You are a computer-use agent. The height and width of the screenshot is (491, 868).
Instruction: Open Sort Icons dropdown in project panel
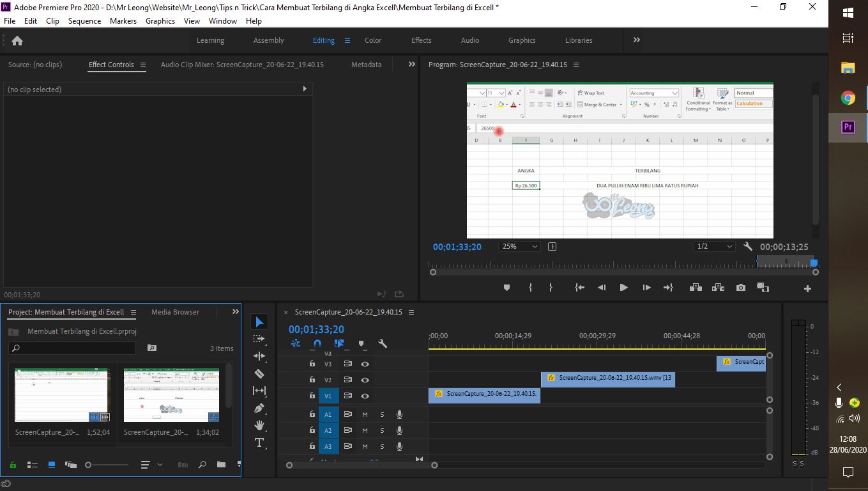point(151,465)
